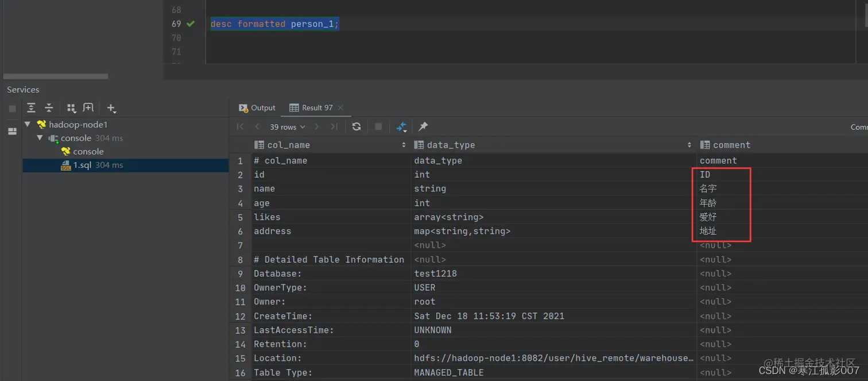Click the '地址' comment cell
Image resolution: width=868 pixels, height=381 pixels.
[x=783, y=231]
